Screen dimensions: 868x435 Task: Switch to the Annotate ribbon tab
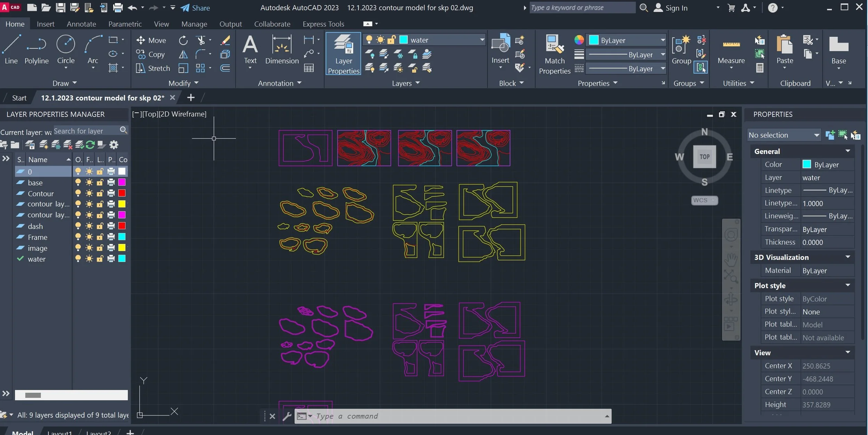(81, 24)
